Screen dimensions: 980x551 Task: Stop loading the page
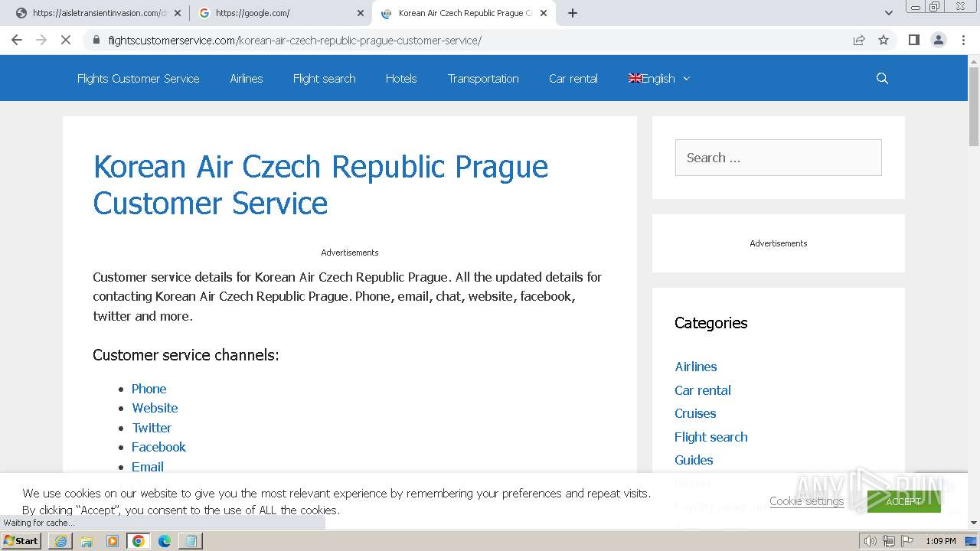click(x=66, y=40)
